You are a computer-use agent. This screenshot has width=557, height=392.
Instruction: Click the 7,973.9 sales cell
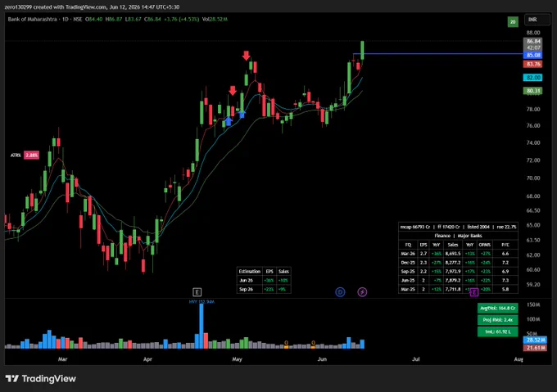452,272
